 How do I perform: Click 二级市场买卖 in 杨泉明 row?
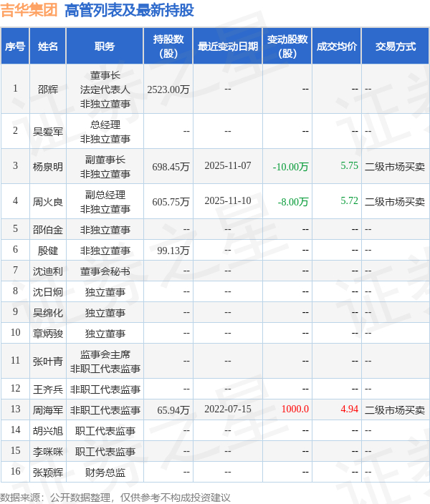[x=395, y=167]
